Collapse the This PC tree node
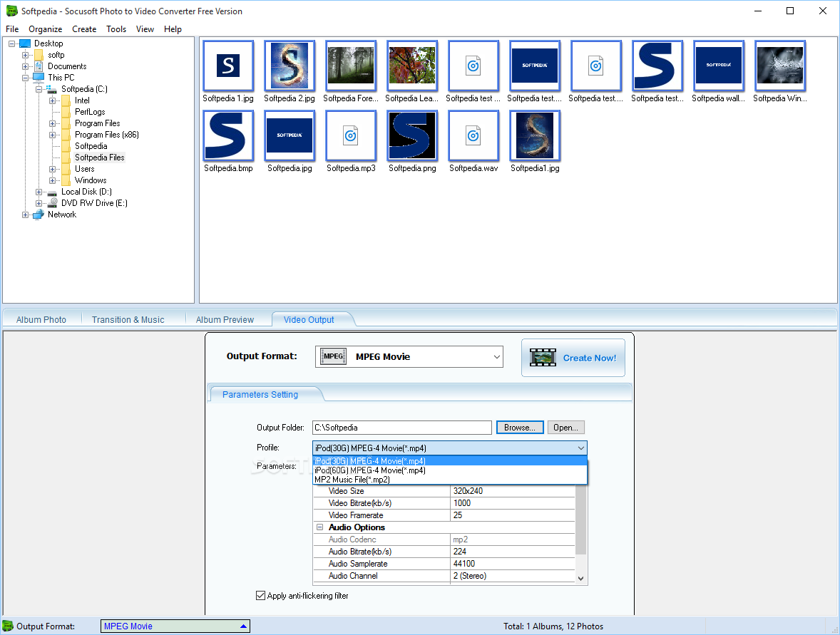This screenshot has width=840, height=635. 25,78
